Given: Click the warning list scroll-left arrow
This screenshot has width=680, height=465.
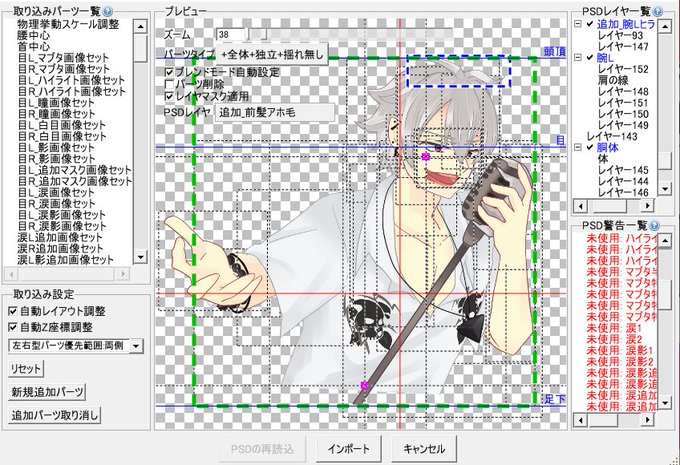Looking at the screenshot, I should tap(580, 419).
